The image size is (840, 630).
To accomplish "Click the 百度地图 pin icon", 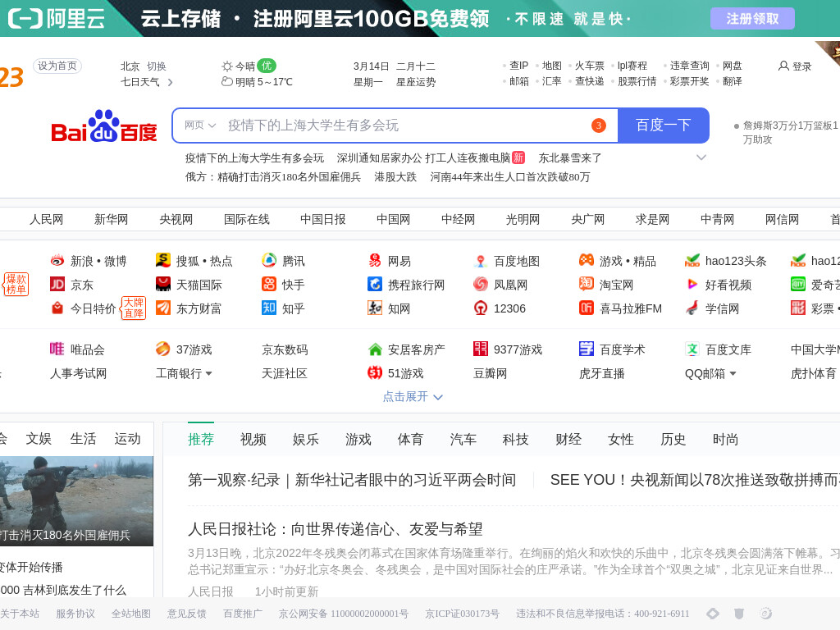I will (481, 261).
